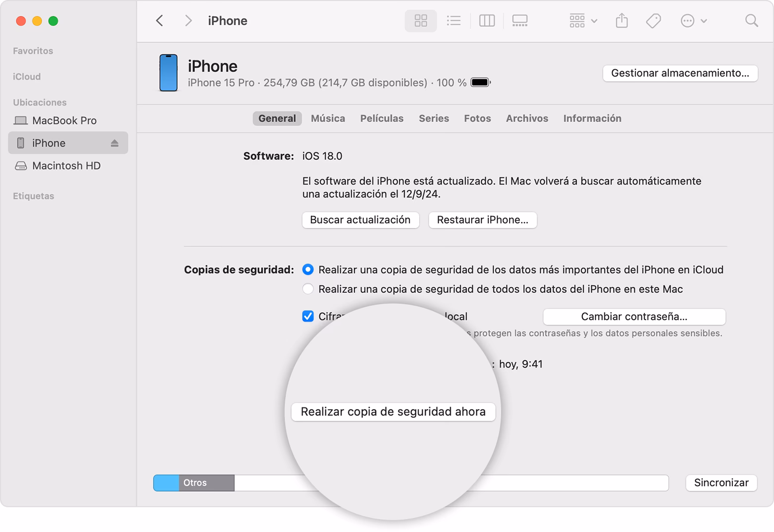This screenshot has height=532, width=774.
Task: Open Gestionar almacenamiento
Action: (x=680, y=73)
